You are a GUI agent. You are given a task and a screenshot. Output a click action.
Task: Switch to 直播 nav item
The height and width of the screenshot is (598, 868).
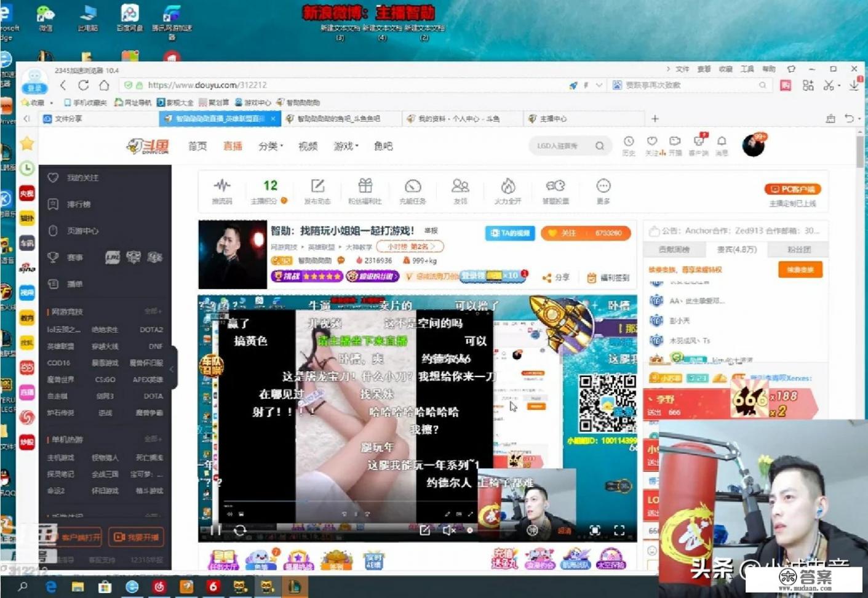point(233,146)
